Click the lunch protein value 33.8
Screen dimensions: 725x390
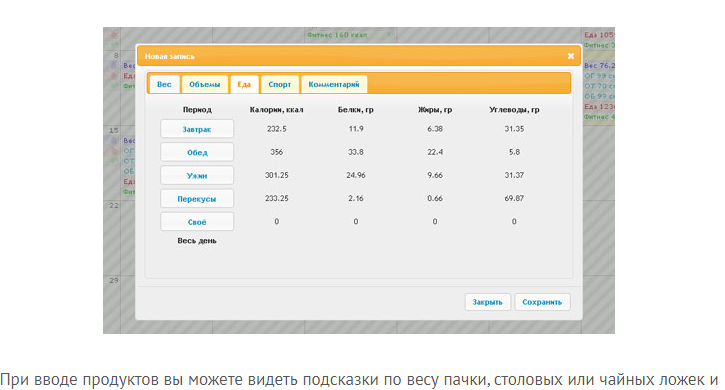pyautogui.click(x=356, y=152)
